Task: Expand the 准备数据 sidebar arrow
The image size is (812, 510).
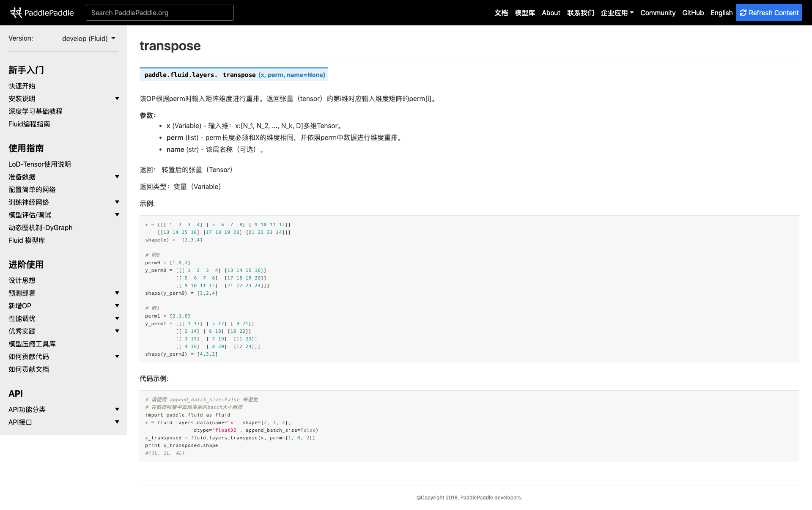Action: [117, 177]
